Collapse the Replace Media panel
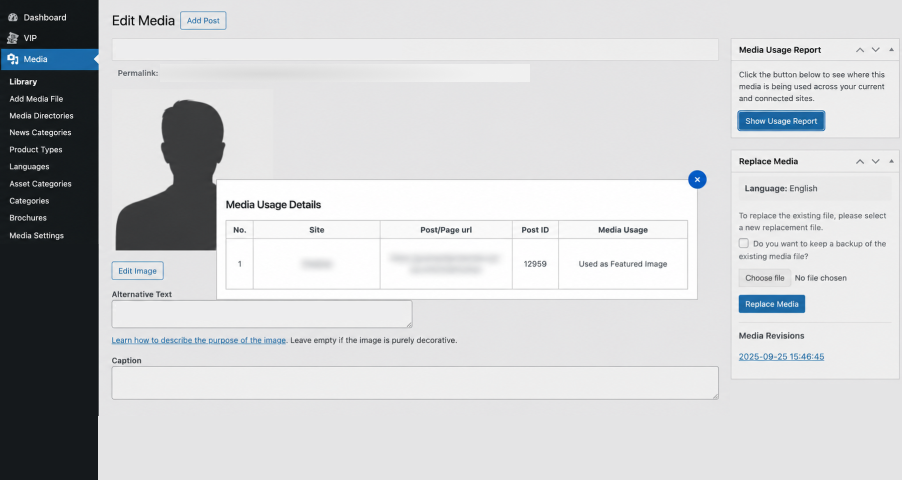 point(892,162)
